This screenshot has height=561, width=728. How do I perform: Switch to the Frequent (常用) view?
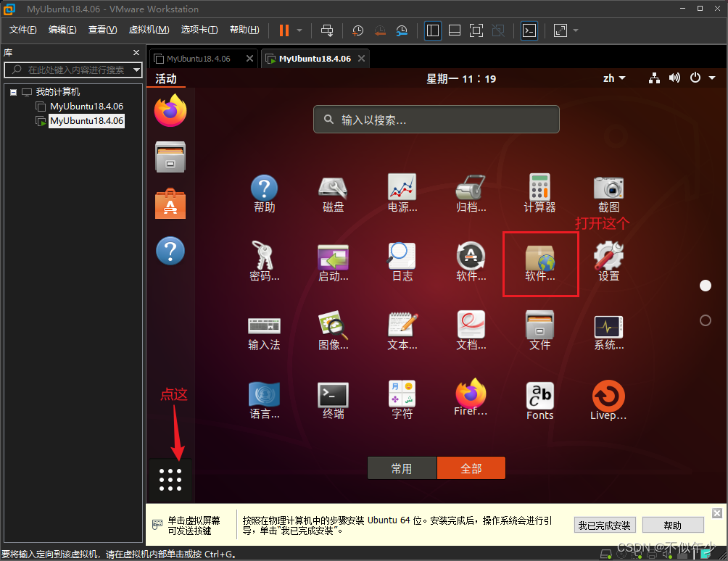(402, 468)
